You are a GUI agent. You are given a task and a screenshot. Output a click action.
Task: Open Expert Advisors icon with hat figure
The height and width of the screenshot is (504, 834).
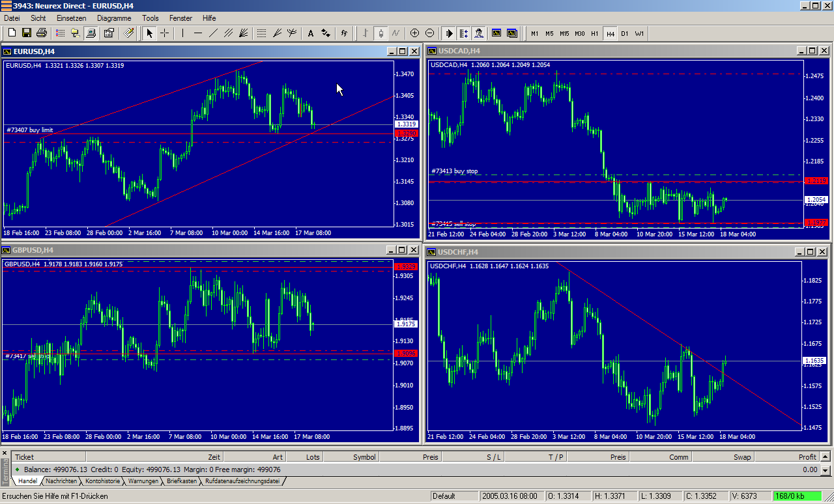click(x=479, y=33)
